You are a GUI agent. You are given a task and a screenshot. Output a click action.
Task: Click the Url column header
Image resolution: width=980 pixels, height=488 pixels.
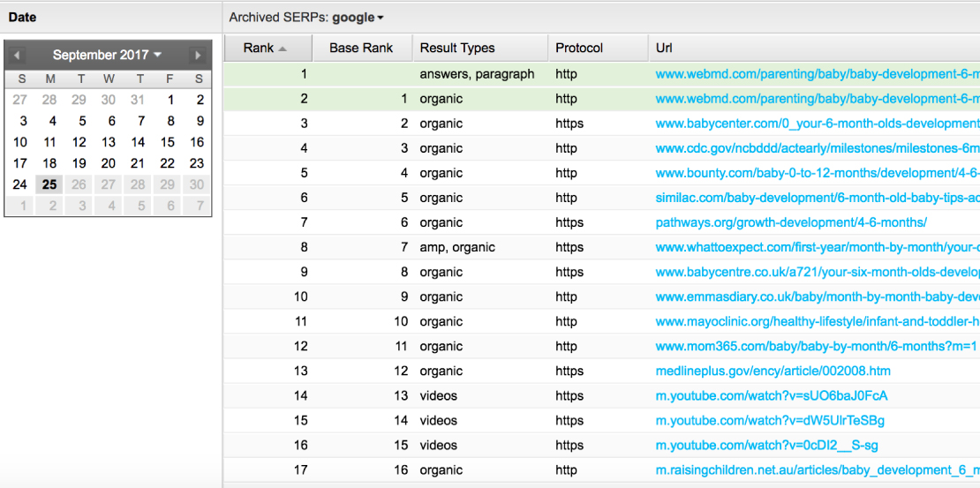coord(664,48)
